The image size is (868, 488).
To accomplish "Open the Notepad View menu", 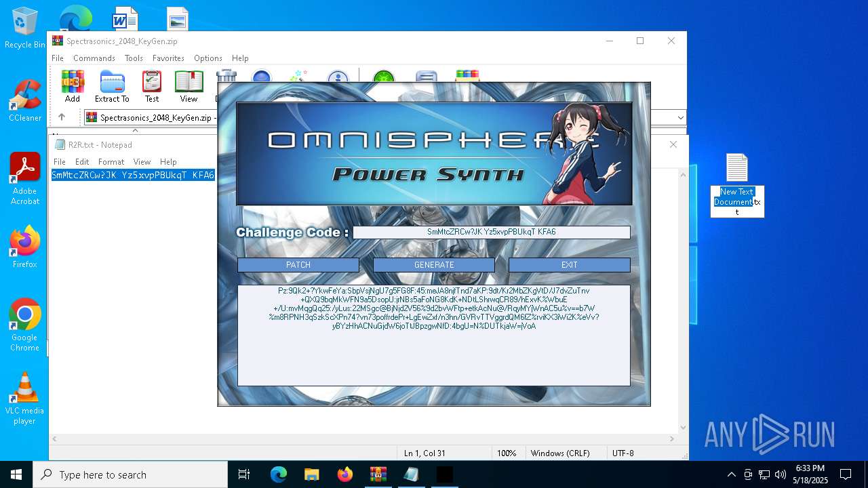I will [142, 162].
